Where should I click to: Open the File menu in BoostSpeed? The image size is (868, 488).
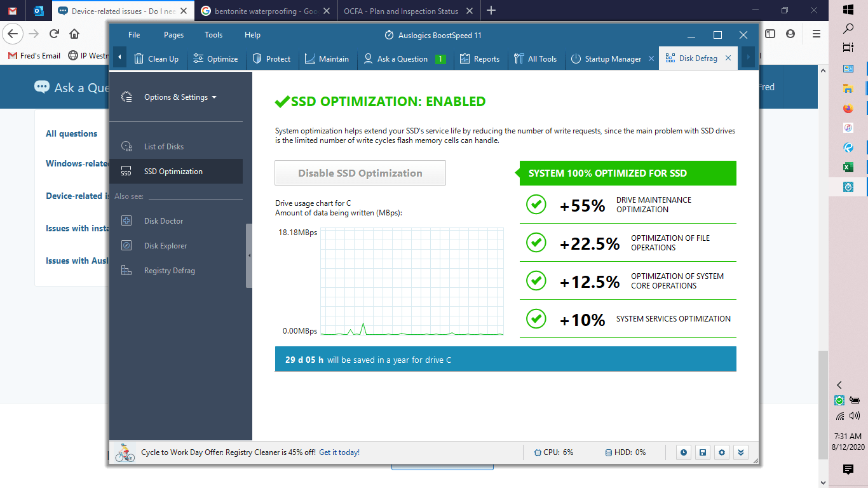click(134, 35)
